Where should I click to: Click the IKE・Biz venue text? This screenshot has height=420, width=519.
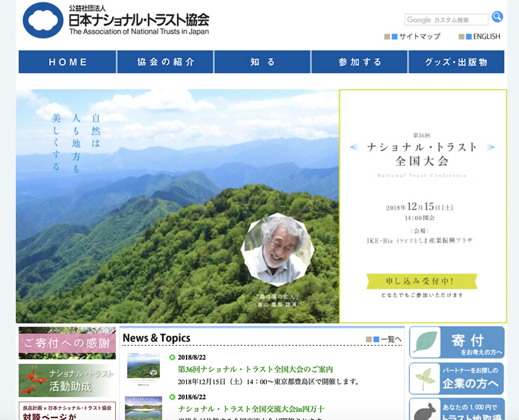[x=419, y=241]
